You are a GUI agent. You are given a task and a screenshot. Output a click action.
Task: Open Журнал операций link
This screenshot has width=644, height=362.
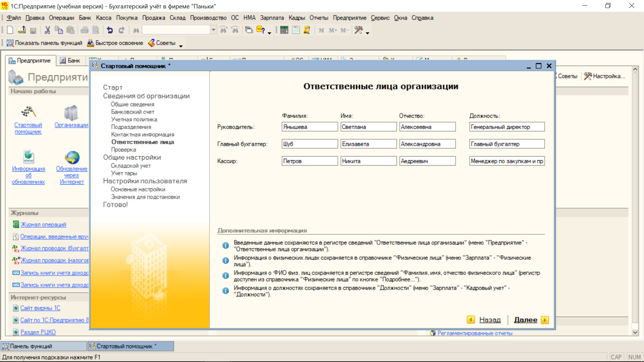tap(43, 225)
